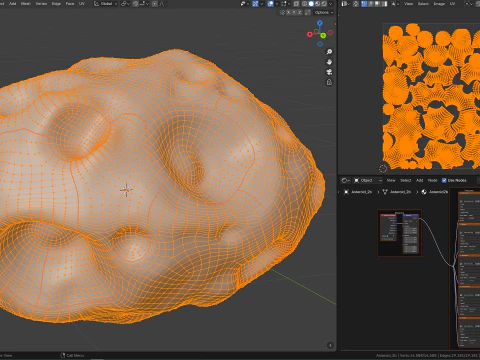
Task: Click the zoom magnifier viewport icon
Action: (x=329, y=52)
